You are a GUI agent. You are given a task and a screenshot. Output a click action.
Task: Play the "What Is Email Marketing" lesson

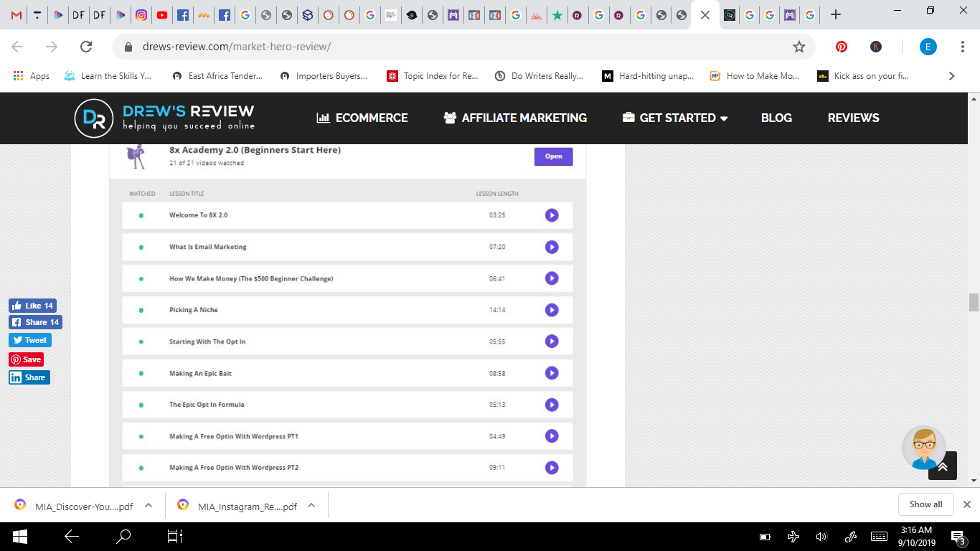pyautogui.click(x=551, y=247)
